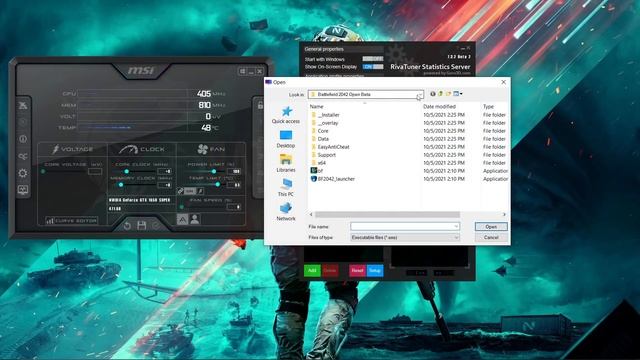The height and width of the screenshot is (360, 640).
Task: Toggle user-defined fan control icon
Action: (195, 220)
